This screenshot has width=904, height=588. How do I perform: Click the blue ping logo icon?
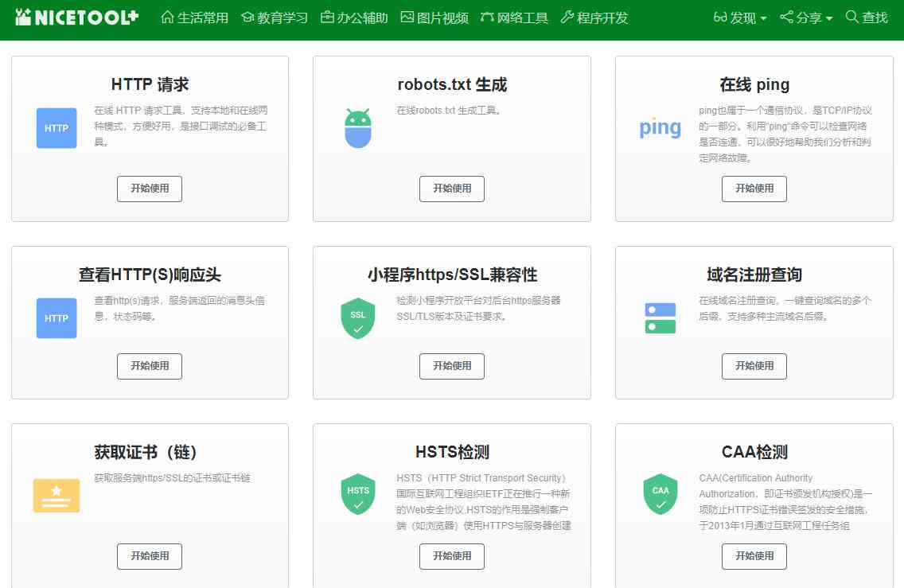point(660,127)
